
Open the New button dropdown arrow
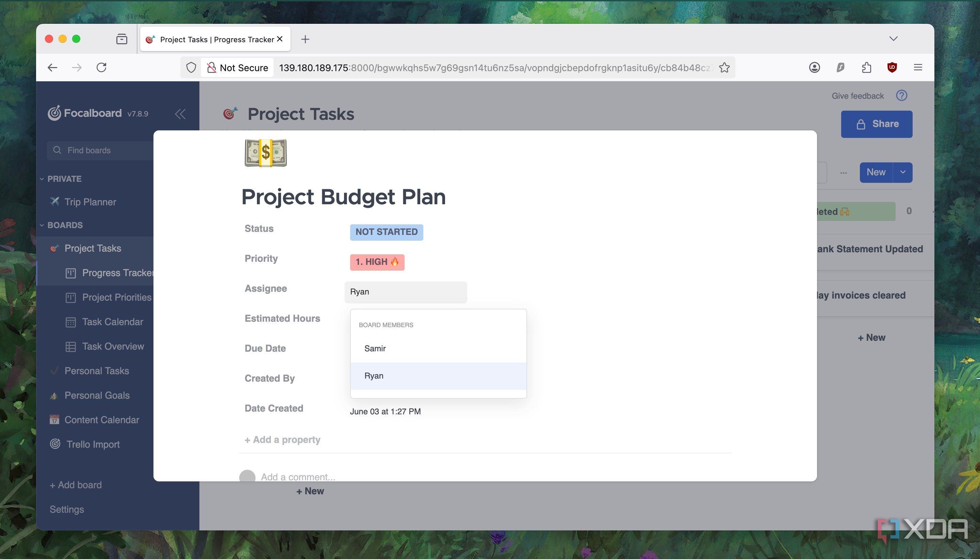pyautogui.click(x=903, y=172)
